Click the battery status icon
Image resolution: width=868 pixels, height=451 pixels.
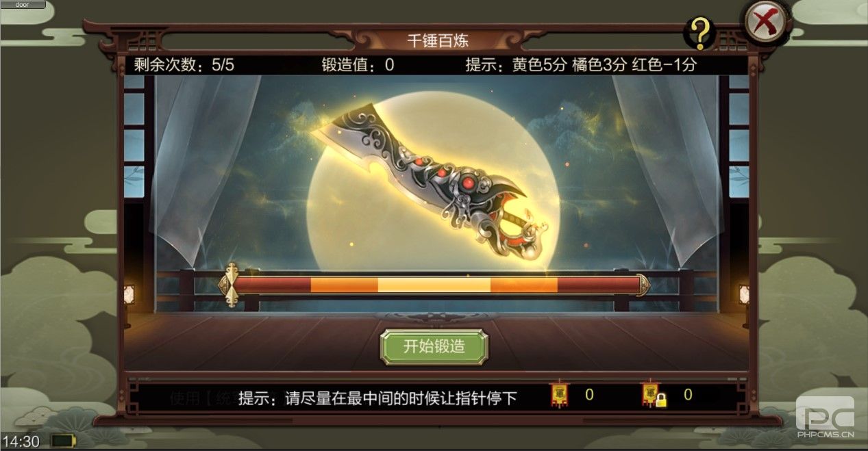pyautogui.click(x=64, y=440)
